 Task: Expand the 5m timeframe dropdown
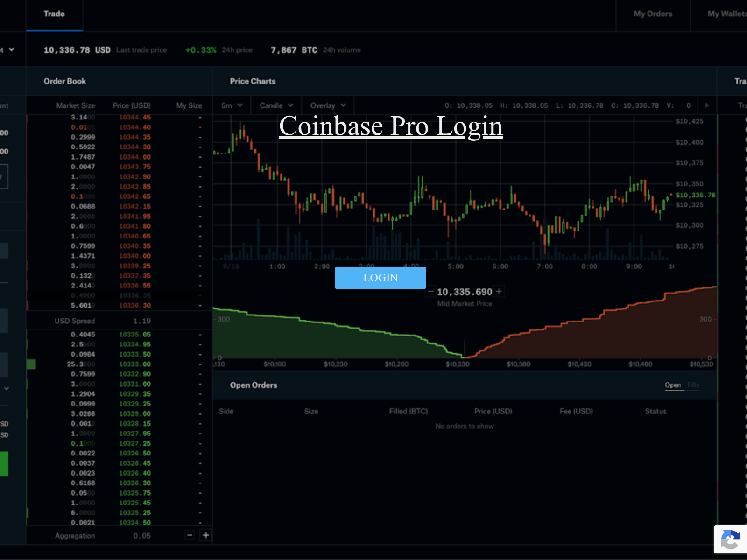232,105
